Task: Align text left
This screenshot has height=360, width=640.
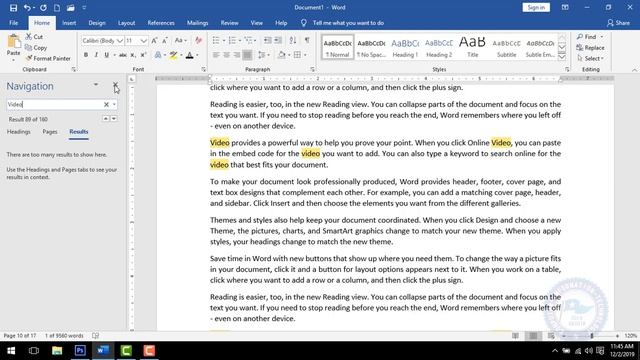Action: [216, 55]
